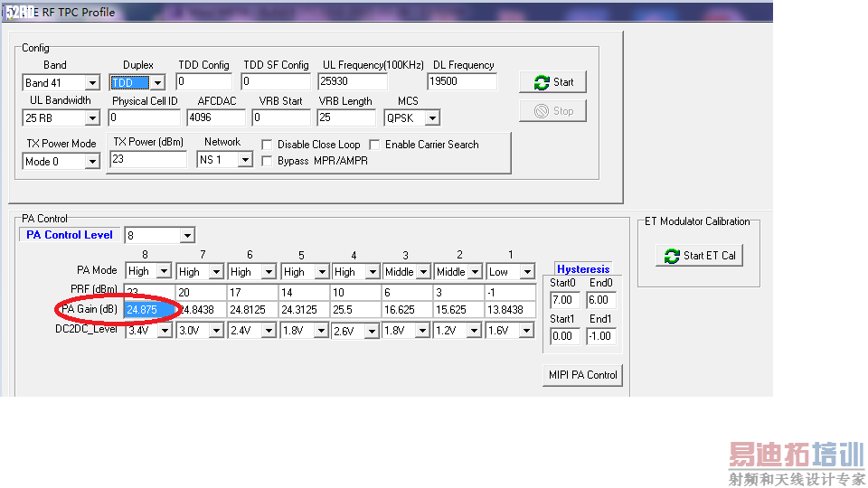
Task: Select PA Gain cell 25.5
Action: click(356, 310)
